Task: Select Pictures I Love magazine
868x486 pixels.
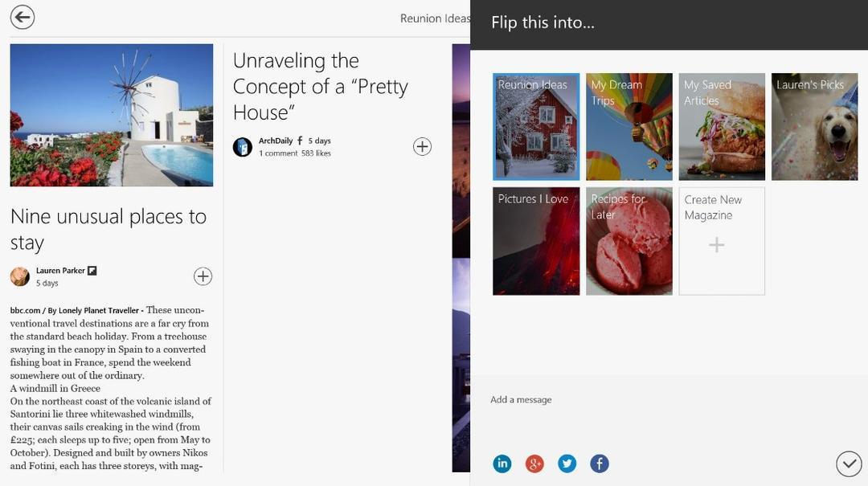Action: pyautogui.click(x=536, y=241)
